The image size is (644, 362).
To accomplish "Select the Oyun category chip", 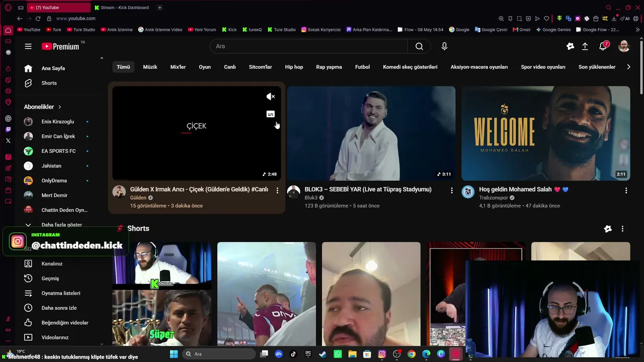I will point(205,67).
